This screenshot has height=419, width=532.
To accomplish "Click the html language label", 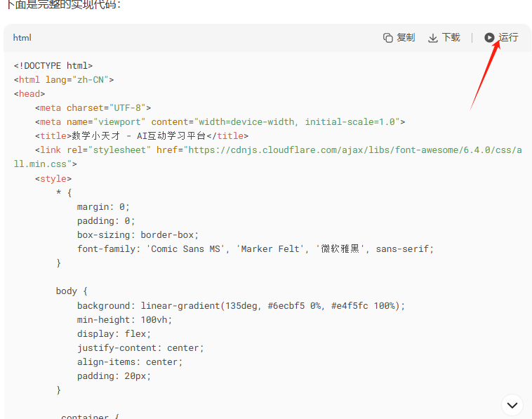I will click(x=22, y=38).
